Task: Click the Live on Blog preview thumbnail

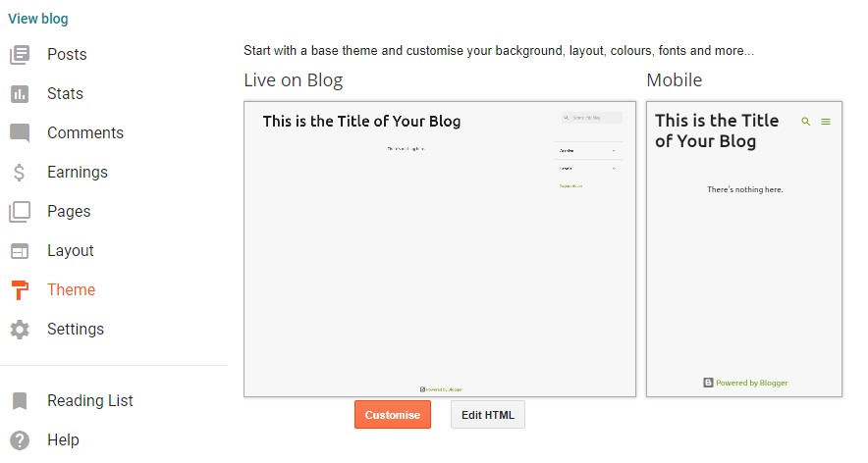Action: [x=440, y=249]
